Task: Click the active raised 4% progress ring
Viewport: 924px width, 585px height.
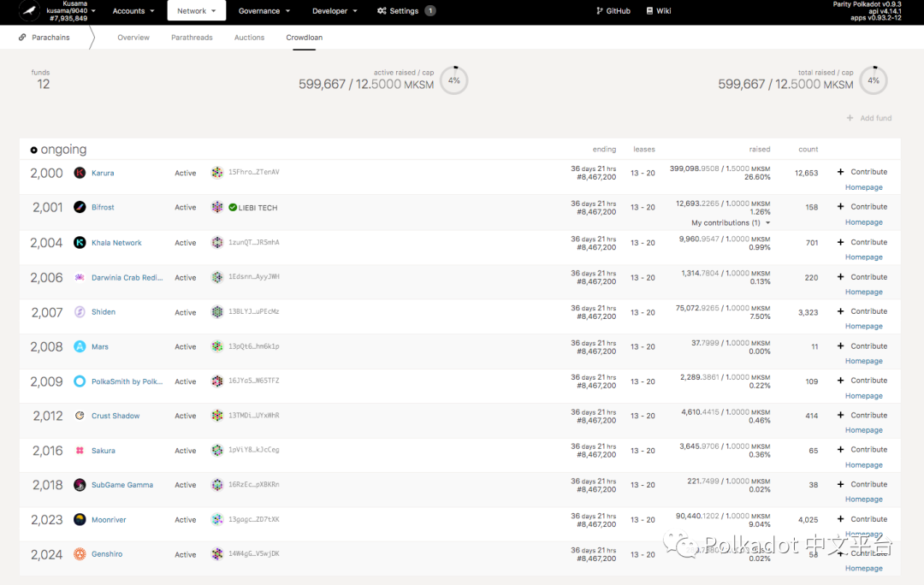Action: pyautogui.click(x=453, y=80)
